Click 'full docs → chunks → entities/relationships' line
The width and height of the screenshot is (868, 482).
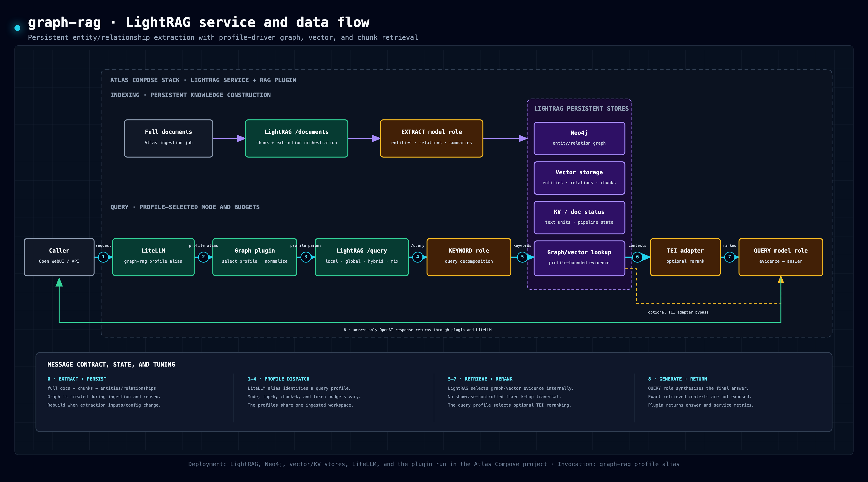click(x=102, y=388)
